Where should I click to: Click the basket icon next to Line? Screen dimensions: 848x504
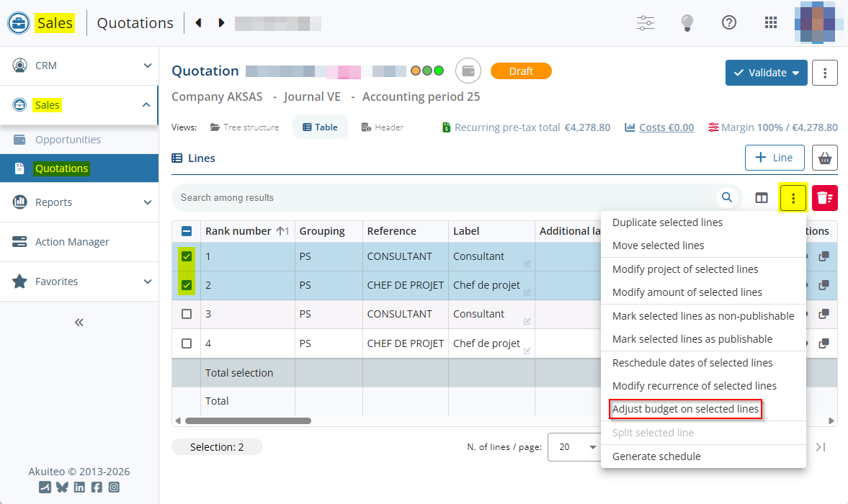(x=825, y=158)
